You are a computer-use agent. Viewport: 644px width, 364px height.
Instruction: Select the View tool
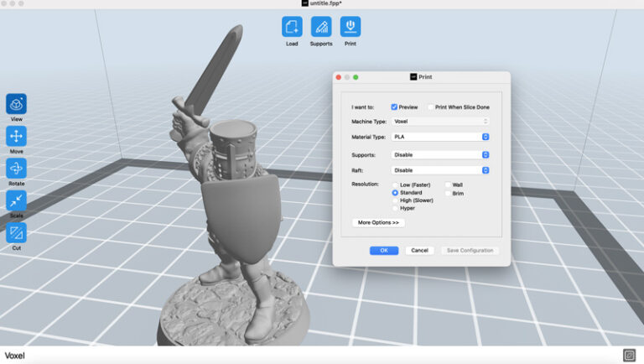(16, 104)
